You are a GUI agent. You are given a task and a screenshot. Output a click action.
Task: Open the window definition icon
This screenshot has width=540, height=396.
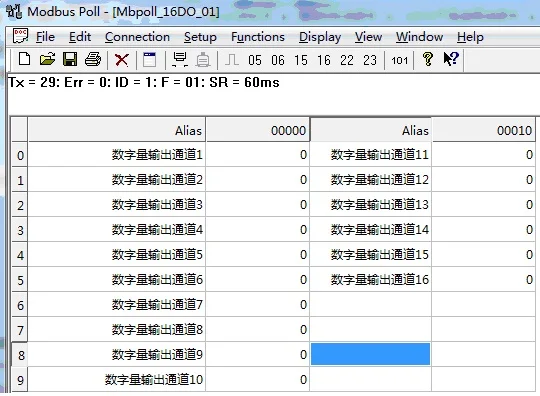(149, 60)
